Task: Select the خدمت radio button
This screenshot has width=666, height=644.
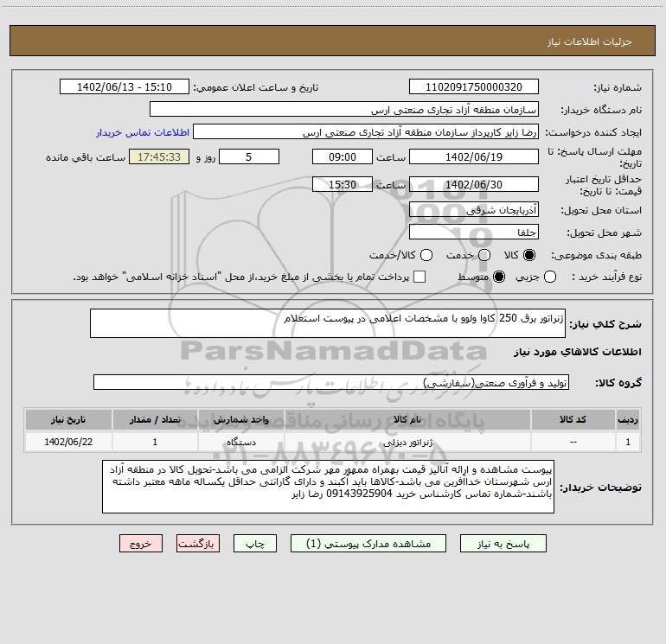Action: coord(484,255)
